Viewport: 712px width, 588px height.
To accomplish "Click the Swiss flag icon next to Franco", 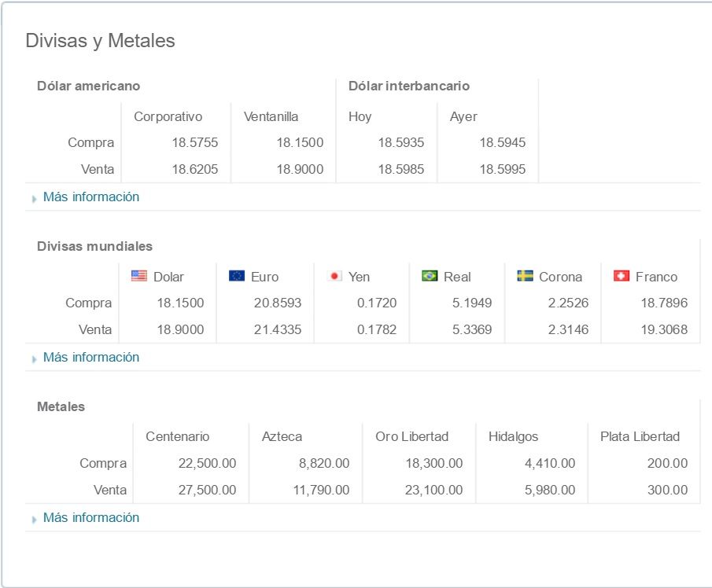I will pos(622,276).
